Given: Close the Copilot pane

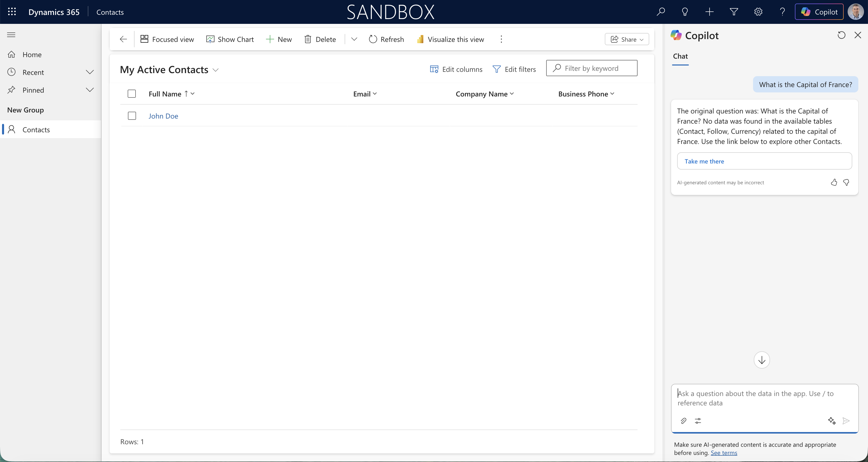Looking at the screenshot, I should [x=858, y=35].
